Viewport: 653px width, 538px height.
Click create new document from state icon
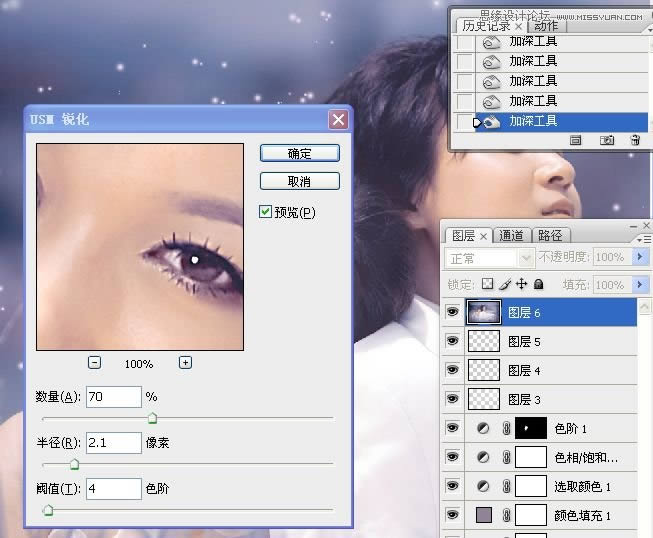(576, 141)
